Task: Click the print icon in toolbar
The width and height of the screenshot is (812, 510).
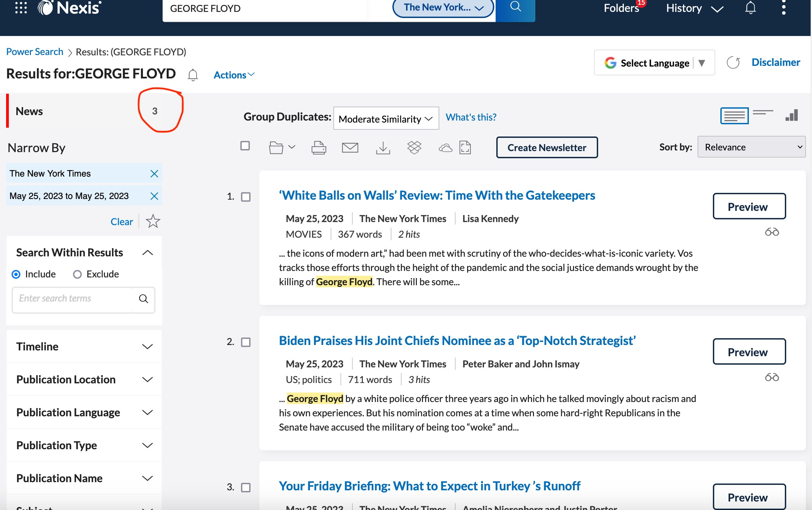Action: [x=319, y=148]
